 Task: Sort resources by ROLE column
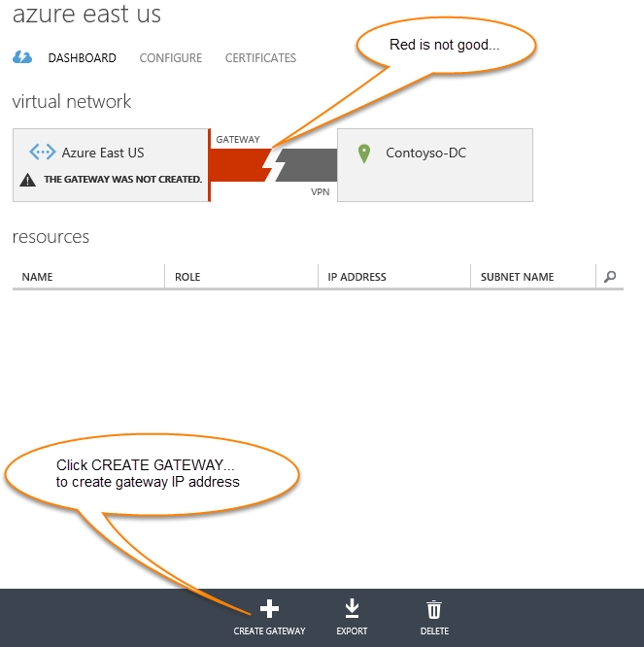pos(187,277)
